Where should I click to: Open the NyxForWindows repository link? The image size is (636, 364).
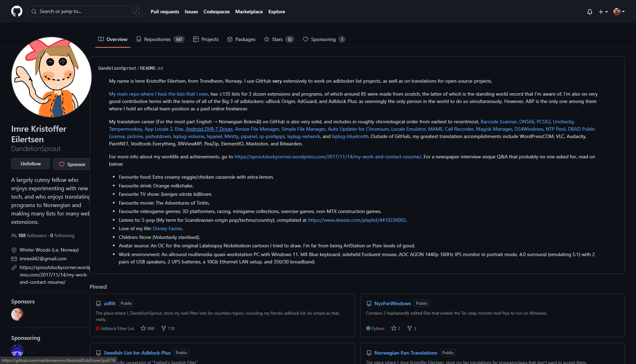tap(392, 303)
